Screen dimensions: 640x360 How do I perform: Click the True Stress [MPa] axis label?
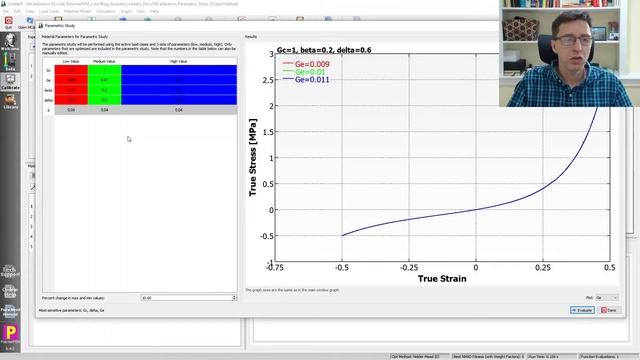253,157
